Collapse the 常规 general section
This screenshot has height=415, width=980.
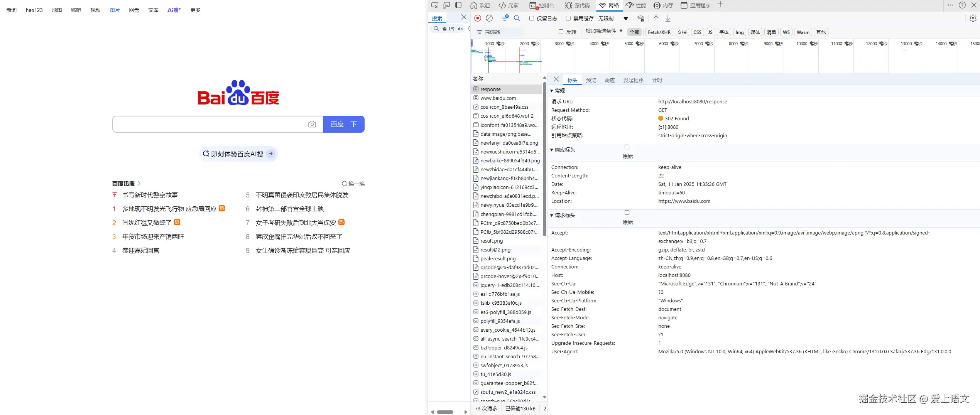(552, 91)
